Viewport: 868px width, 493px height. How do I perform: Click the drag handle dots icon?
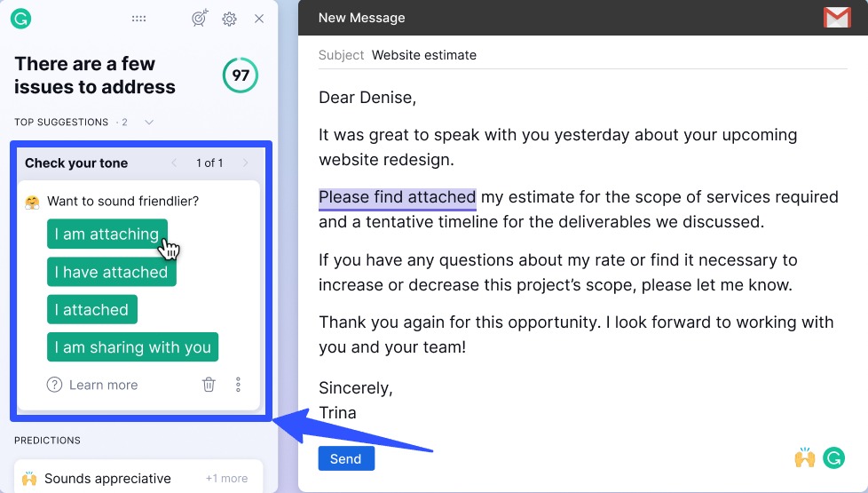click(x=138, y=19)
